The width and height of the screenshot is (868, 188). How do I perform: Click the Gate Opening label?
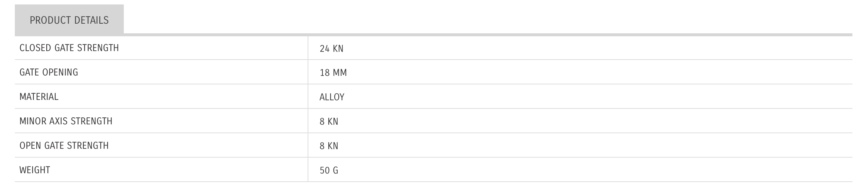coord(49,73)
